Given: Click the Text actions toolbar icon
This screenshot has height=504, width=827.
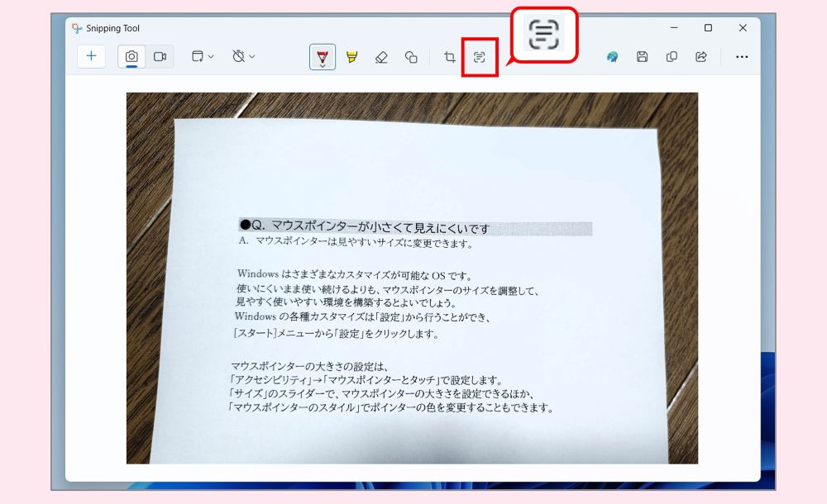Looking at the screenshot, I should click(480, 57).
